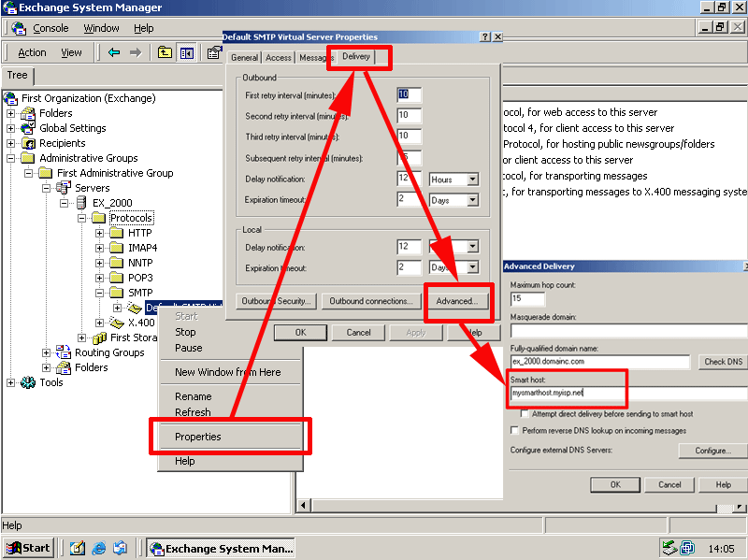Select the Global Settings tree icon
The width and height of the screenshot is (748, 560).
point(28,128)
